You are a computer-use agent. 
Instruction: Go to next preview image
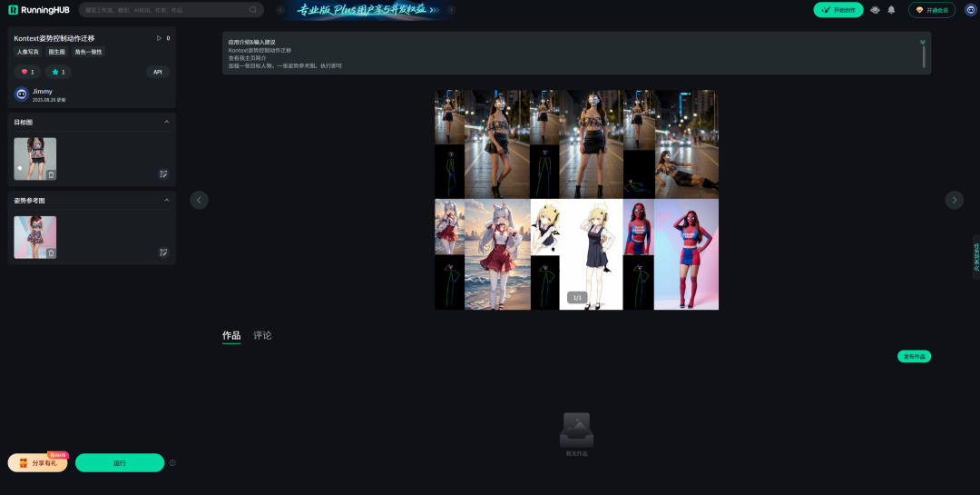(954, 200)
